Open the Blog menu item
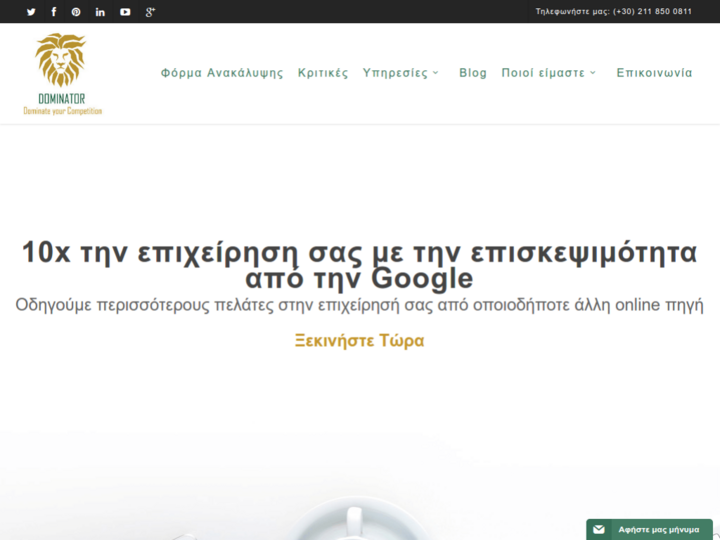 [473, 73]
